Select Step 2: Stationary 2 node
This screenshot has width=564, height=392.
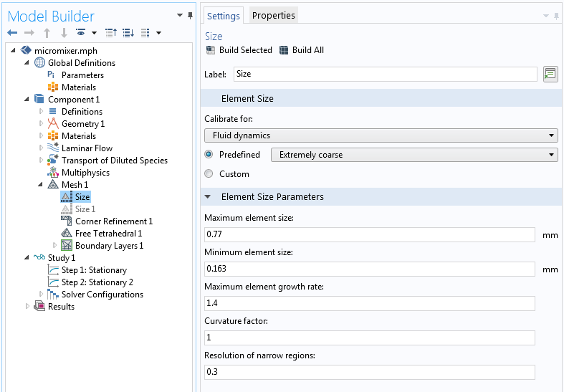tap(97, 282)
